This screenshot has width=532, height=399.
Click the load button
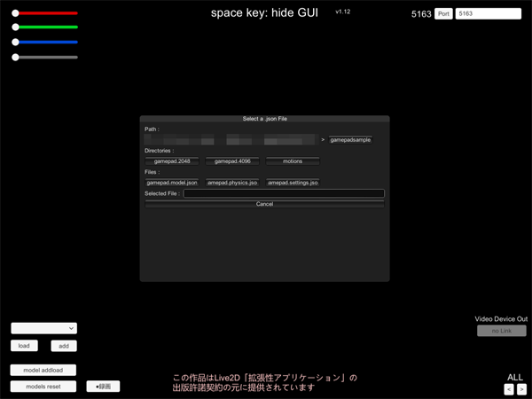click(x=24, y=346)
